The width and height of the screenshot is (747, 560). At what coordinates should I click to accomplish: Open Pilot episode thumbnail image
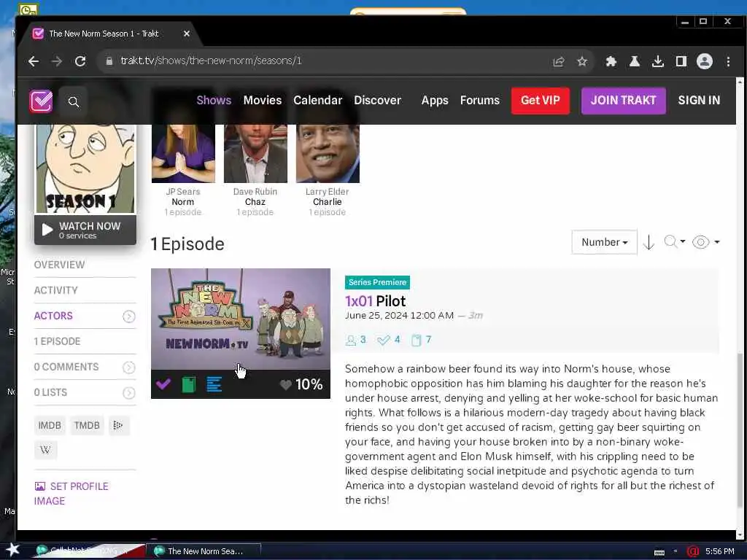(241, 319)
